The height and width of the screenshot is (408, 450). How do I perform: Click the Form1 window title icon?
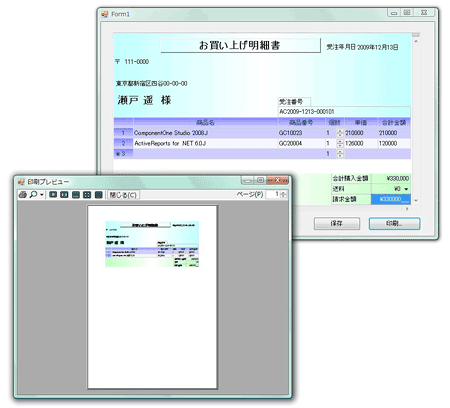click(105, 14)
